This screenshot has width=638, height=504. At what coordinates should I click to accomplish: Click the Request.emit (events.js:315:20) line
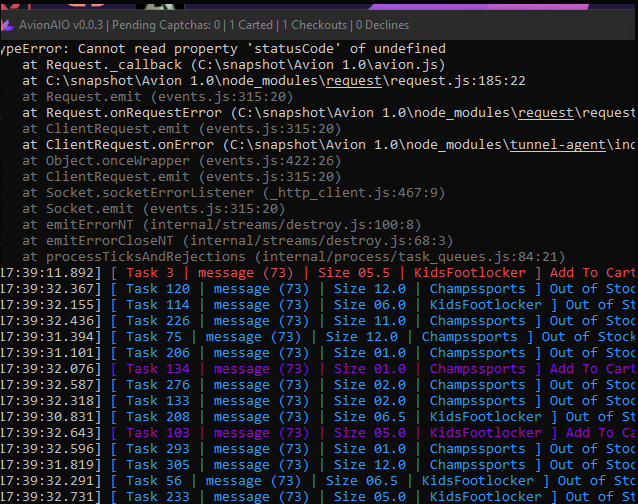(157, 97)
